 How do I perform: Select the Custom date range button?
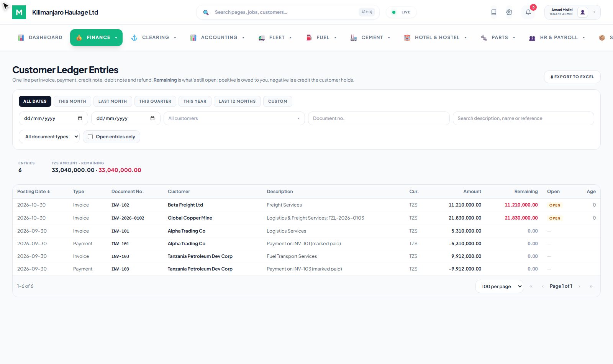[278, 101]
